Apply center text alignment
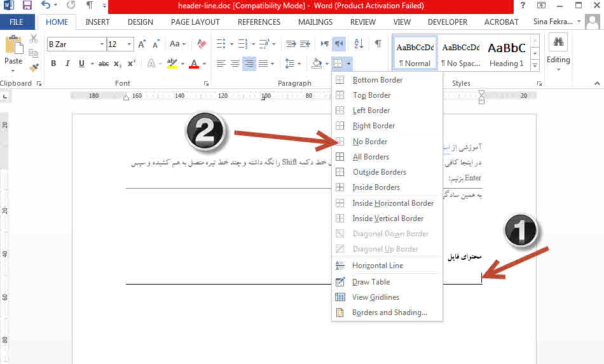The height and width of the screenshot is (364, 604). (235, 64)
